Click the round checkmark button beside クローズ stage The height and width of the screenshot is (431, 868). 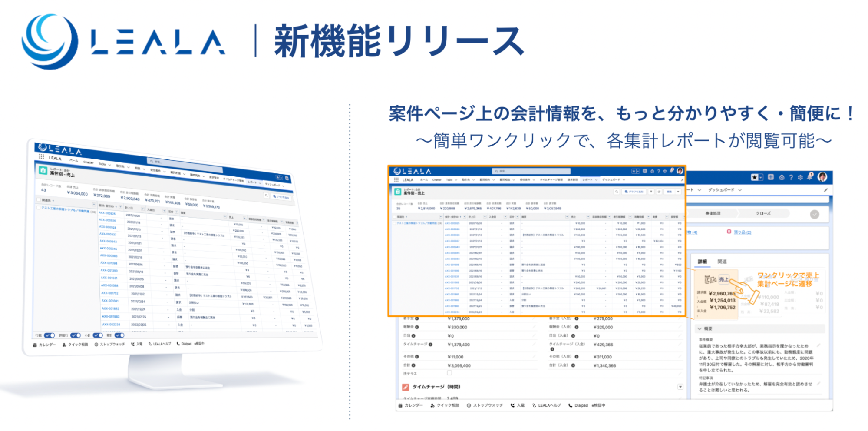[x=815, y=214]
